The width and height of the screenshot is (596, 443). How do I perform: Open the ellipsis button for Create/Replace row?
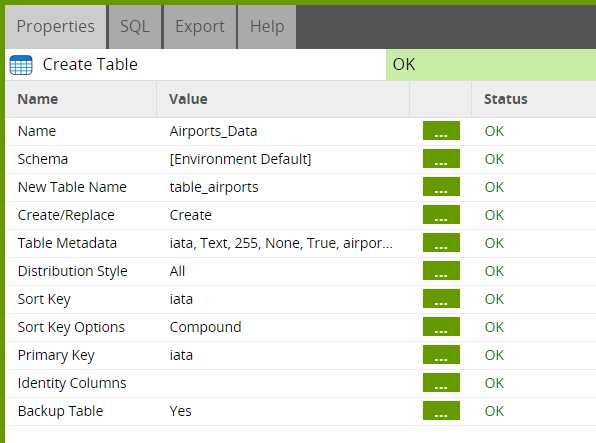pos(441,215)
